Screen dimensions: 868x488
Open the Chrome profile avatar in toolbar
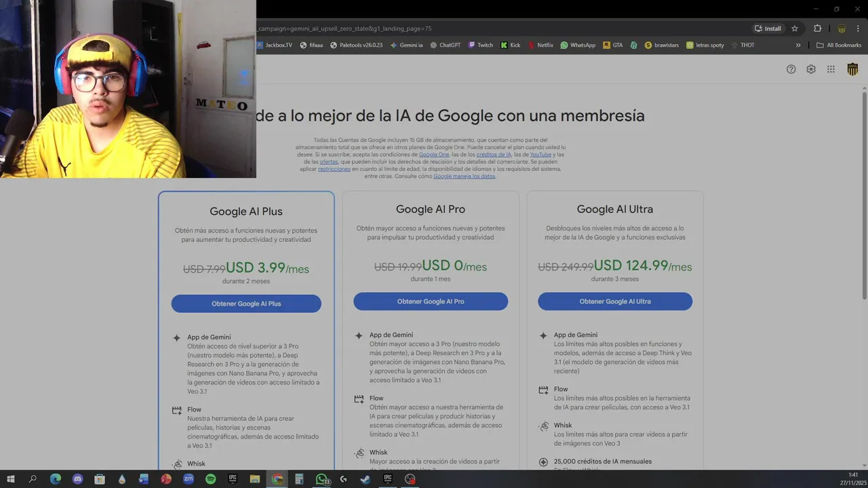[x=842, y=28]
